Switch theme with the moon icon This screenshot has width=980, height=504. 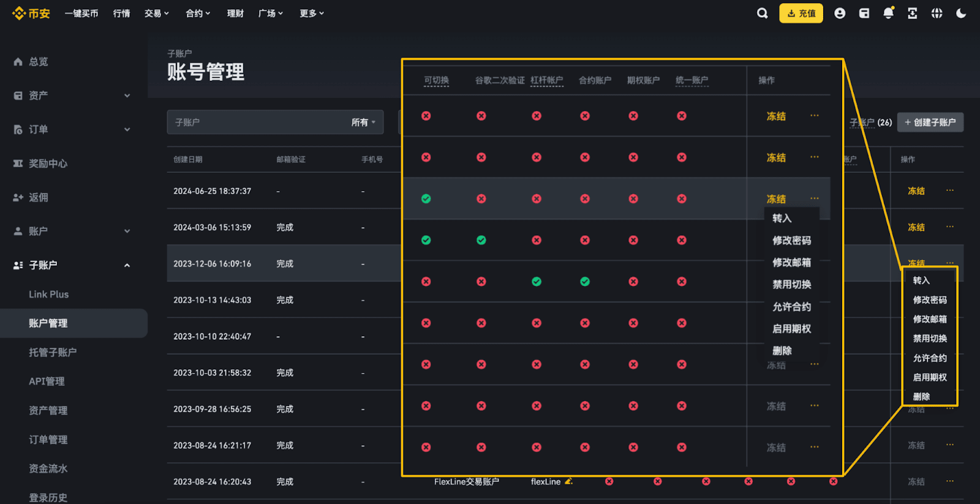point(961,13)
